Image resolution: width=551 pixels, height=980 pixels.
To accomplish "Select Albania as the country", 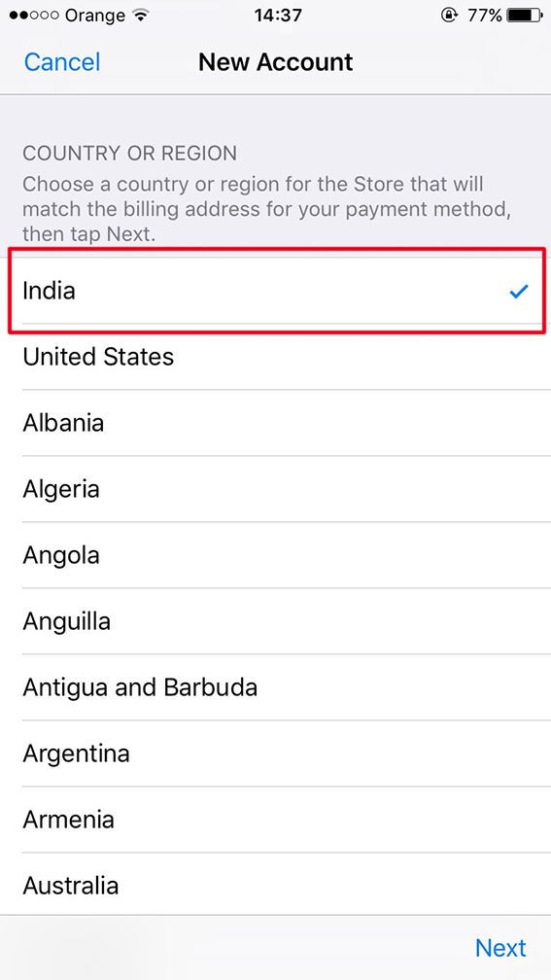I will point(276,423).
